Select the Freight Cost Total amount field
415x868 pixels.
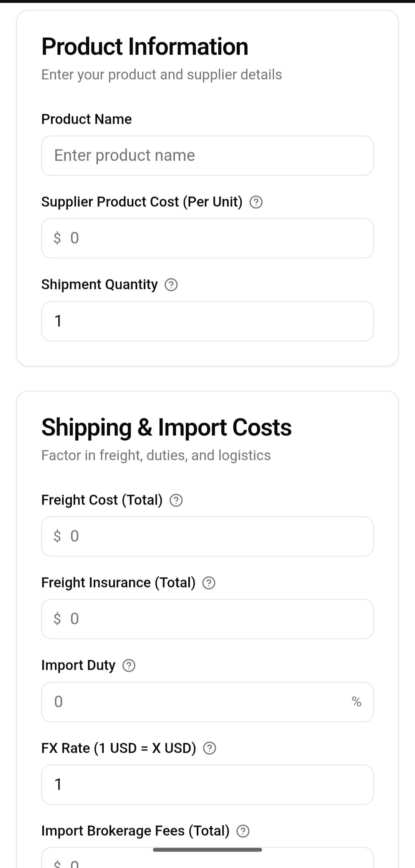pos(207,536)
